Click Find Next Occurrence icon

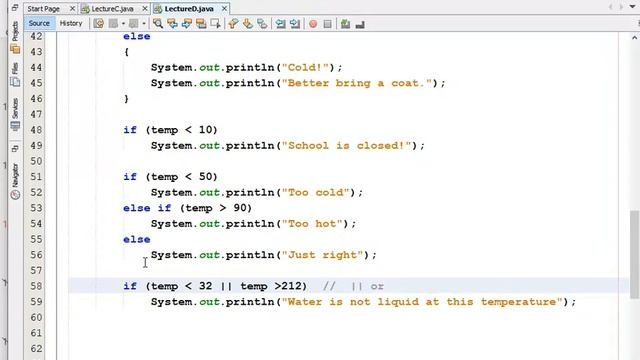[x=187, y=24]
